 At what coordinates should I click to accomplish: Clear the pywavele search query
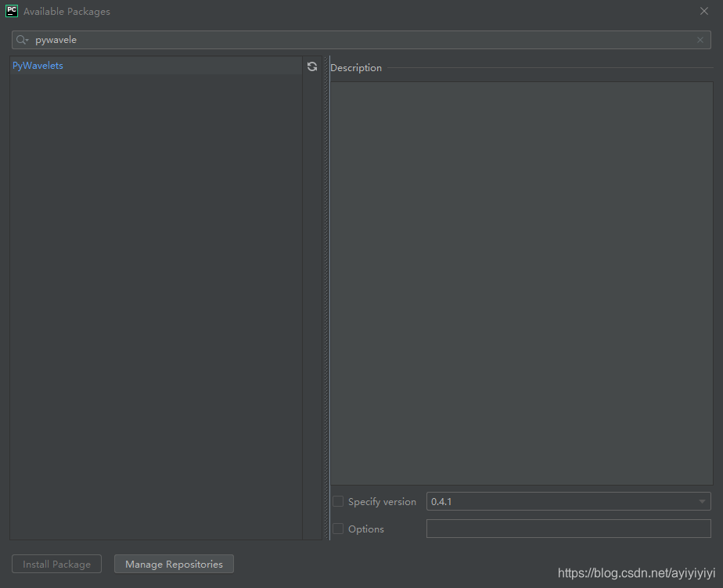coord(699,39)
